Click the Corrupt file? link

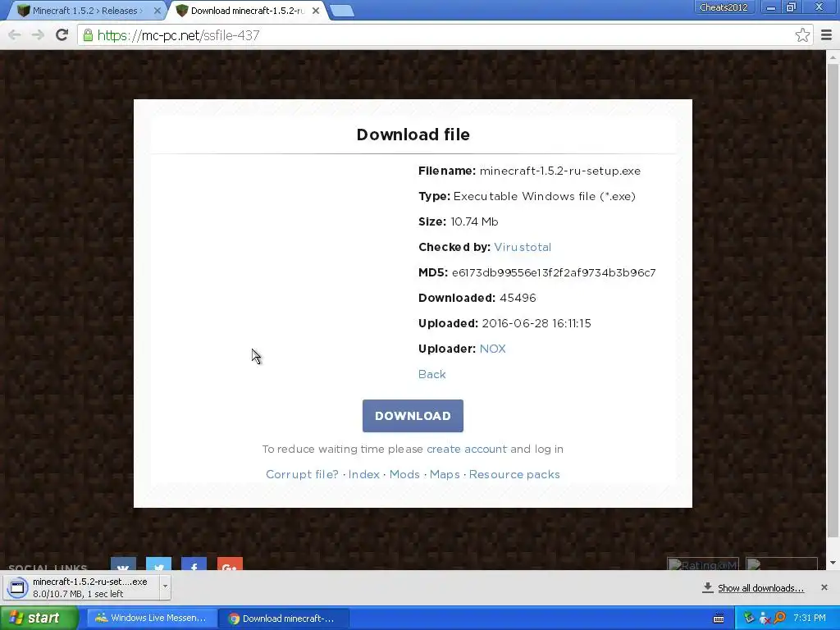[x=302, y=475]
